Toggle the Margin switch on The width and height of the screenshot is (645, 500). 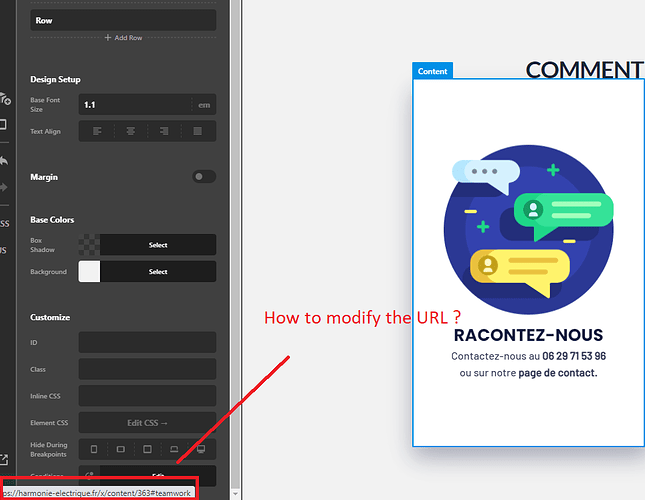204,176
